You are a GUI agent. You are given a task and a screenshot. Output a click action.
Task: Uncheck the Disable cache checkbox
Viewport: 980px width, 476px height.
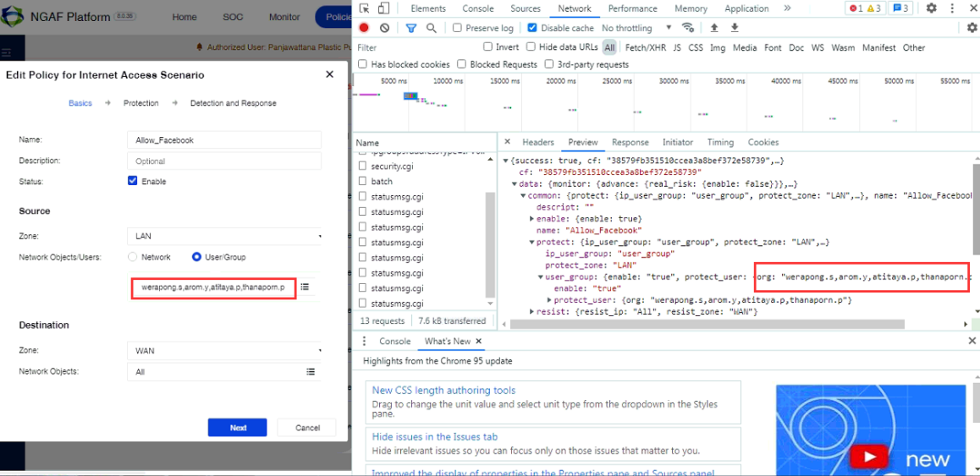532,28
